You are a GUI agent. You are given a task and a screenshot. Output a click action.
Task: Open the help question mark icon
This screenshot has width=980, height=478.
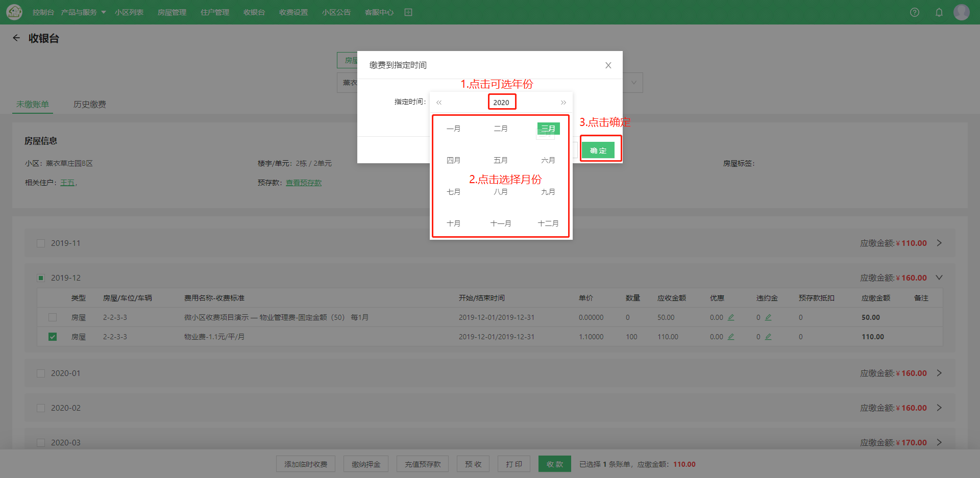click(915, 12)
